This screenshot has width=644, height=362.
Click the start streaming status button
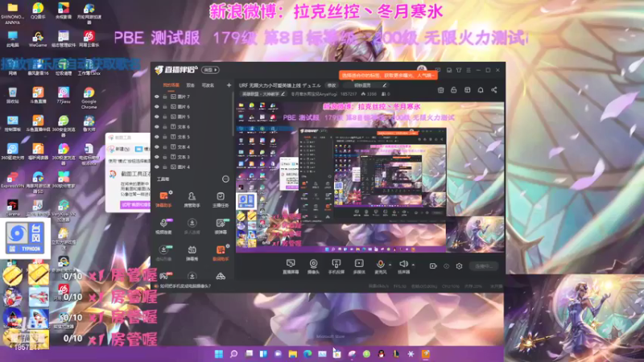tap(484, 266)
